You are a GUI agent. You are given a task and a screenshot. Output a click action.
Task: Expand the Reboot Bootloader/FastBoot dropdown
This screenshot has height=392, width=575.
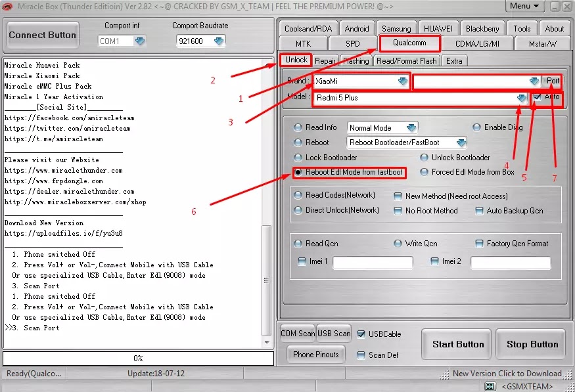pyautogui.click(x=461, y=142)
